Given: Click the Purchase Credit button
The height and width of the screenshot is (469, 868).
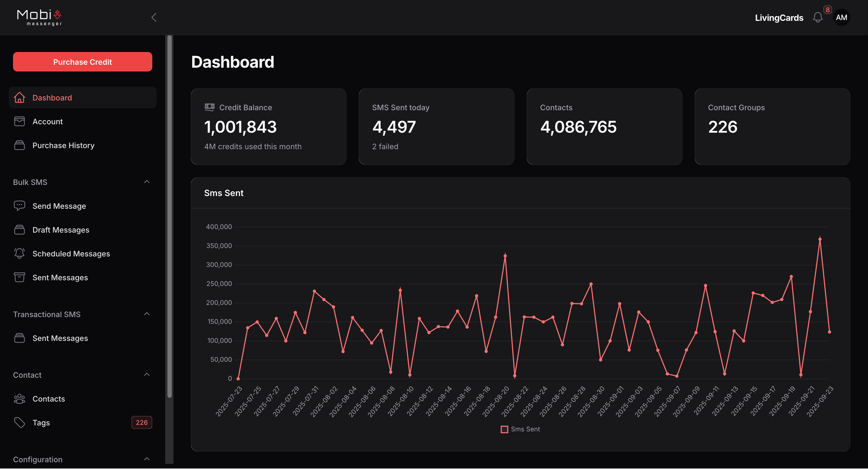Looking at the screenshot, I should coord(83,62).
